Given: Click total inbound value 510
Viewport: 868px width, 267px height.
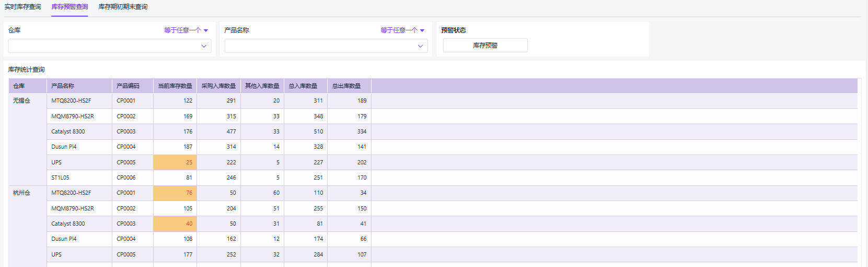Looking at the screenshot, I should pyautogui.click(x=306, y=131).
